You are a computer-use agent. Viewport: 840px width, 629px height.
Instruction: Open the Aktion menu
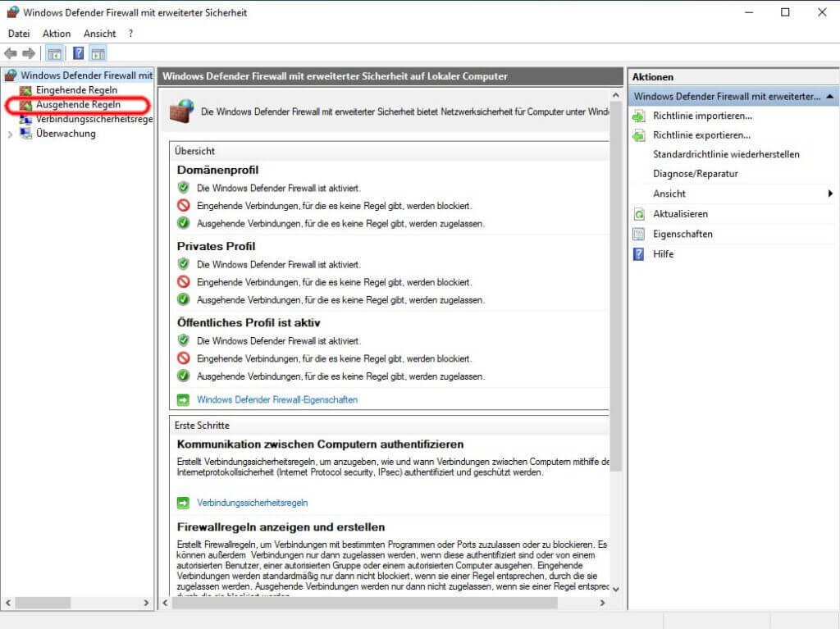(57, 34)
